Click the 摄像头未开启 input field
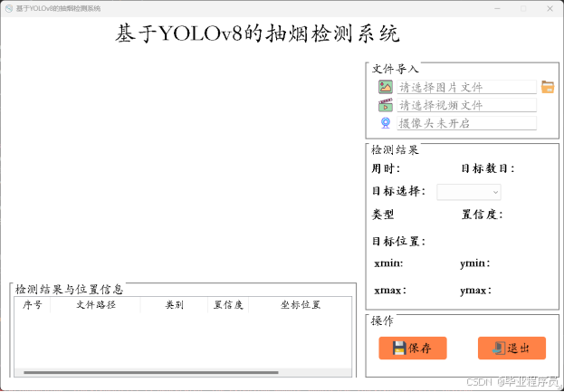This screenshot has width=564, height=392. click(x=466, y=123)
